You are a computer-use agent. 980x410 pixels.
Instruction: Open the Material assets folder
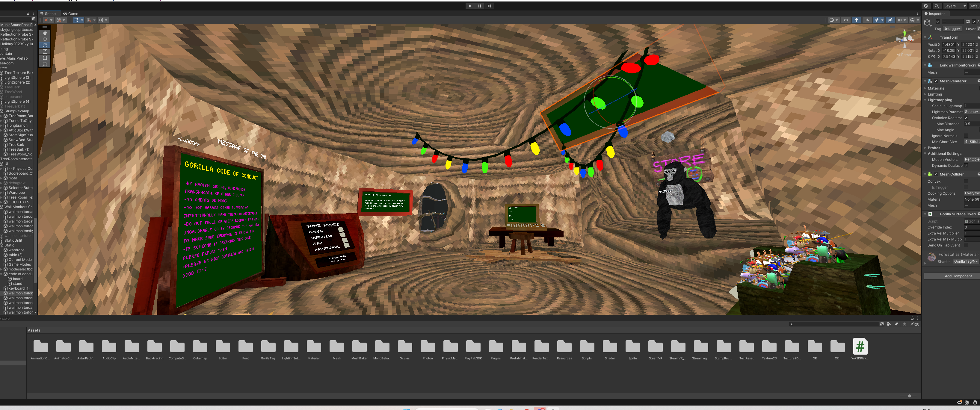click(313, 349)
